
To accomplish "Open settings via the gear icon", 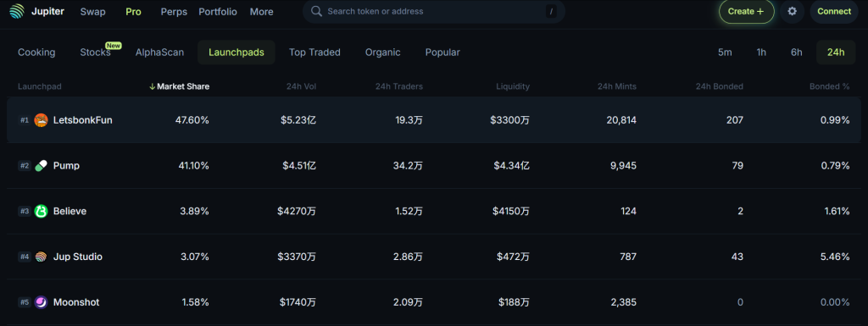I will [793, 12].
